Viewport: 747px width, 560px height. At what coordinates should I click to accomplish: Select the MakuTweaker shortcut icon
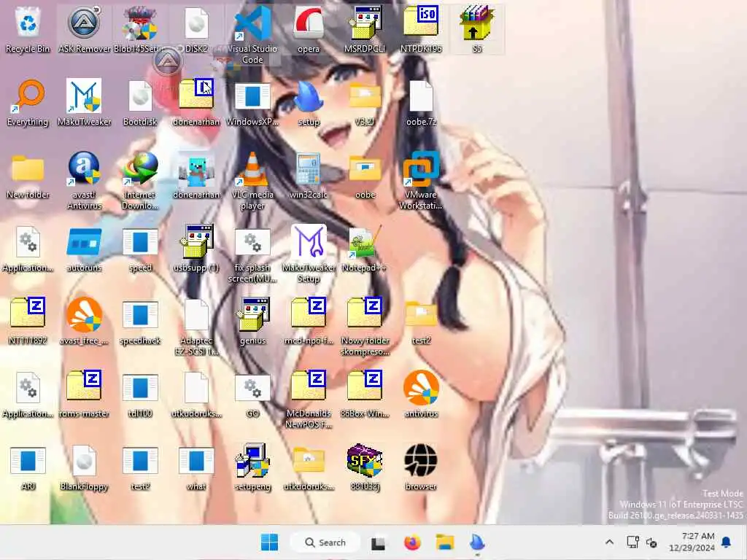pos(85,103)
